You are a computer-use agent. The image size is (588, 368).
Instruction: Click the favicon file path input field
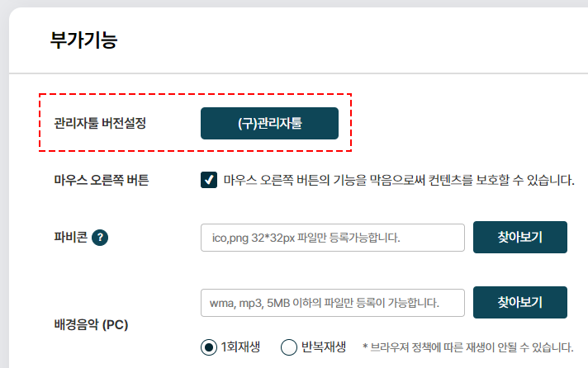click(333, 238)
